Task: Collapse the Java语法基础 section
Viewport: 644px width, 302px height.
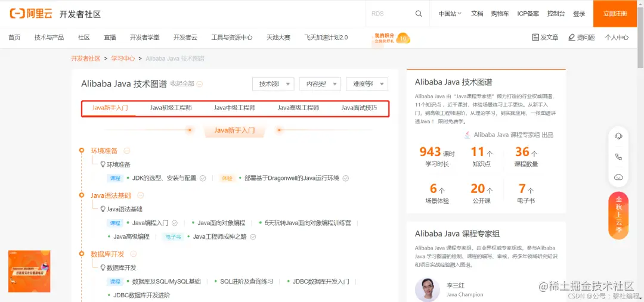Action: [141, 195]
